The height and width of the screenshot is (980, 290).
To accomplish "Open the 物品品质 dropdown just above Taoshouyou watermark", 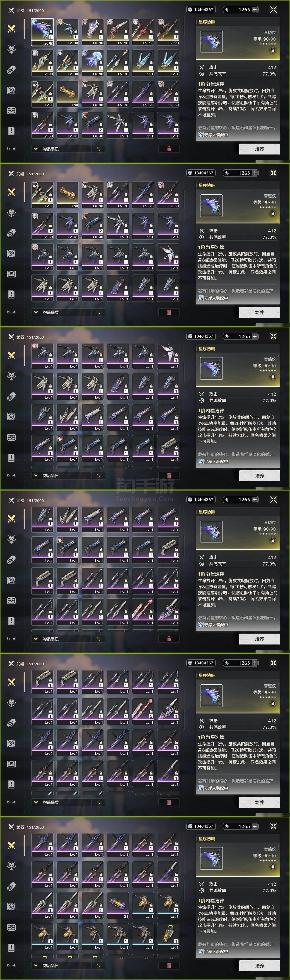I will click(61, 475).
